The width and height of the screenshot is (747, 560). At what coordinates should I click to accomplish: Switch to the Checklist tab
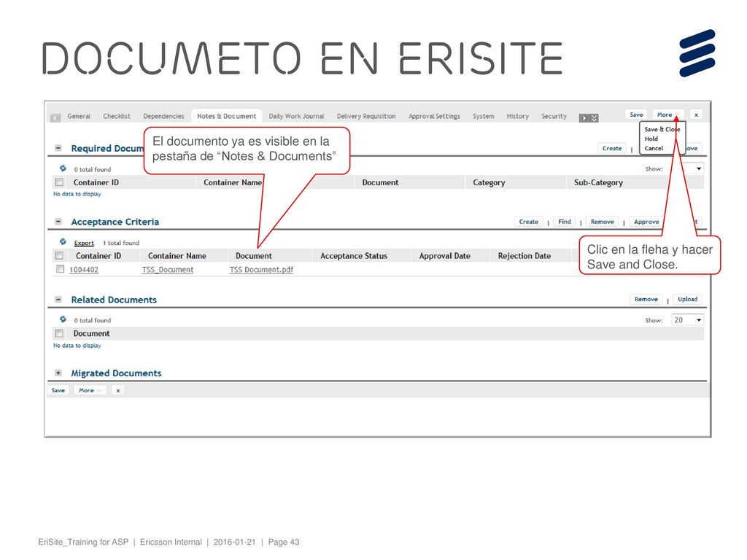(x=117, y=116)
